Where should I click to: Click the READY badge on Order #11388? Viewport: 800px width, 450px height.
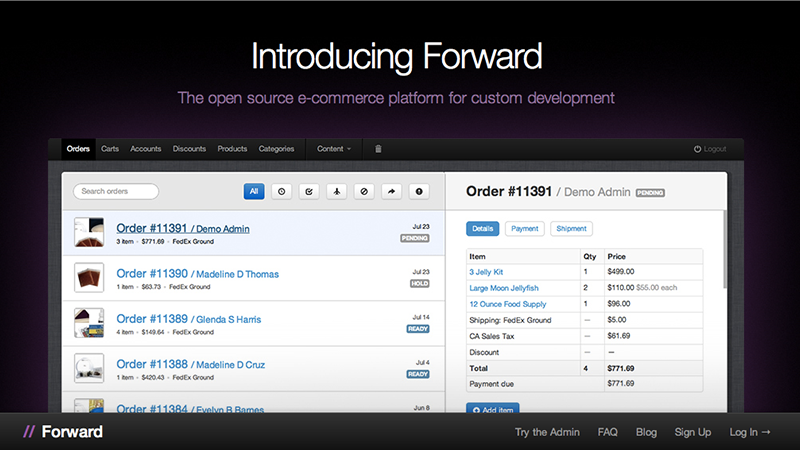point(418,374)
